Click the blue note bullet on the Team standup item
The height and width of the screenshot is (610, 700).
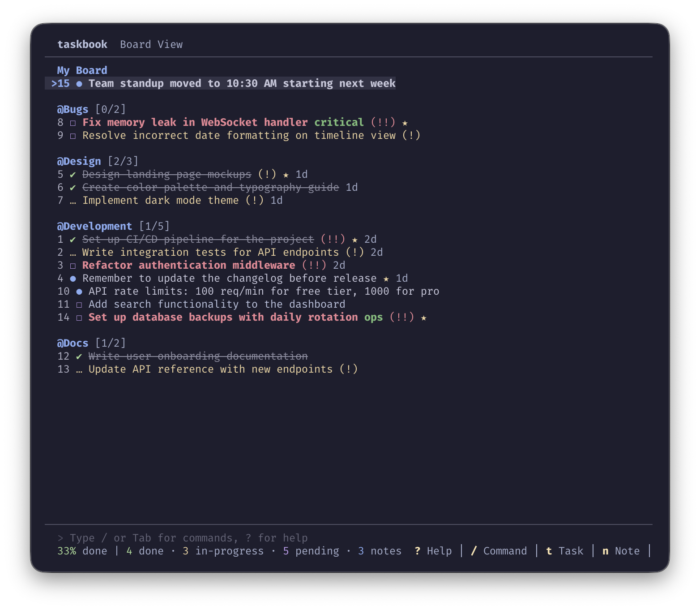coord(79,84)
